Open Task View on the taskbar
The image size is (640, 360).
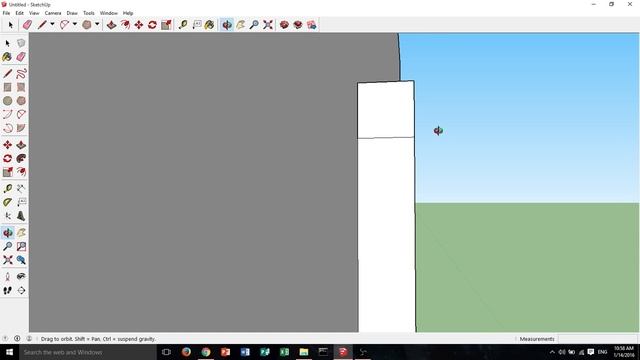tap(166, 352)
